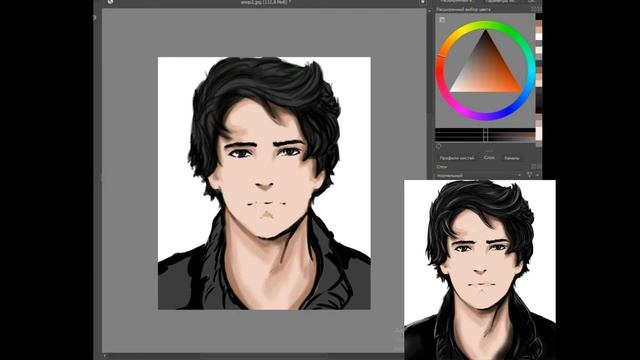
Task: Switch to the Каналы tab
Action: [x=511, y=158]
